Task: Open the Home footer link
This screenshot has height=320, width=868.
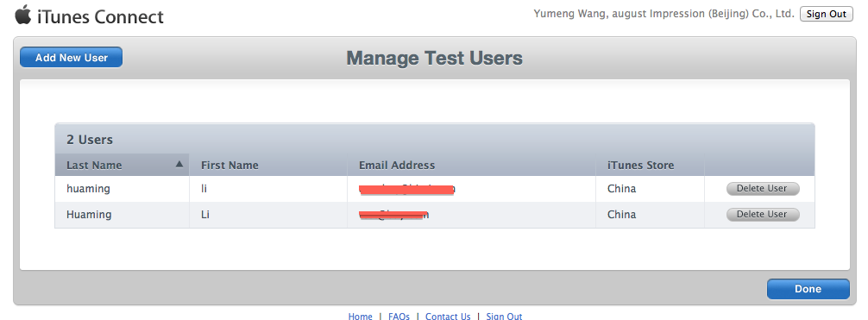Action: [x=360, y=317]
